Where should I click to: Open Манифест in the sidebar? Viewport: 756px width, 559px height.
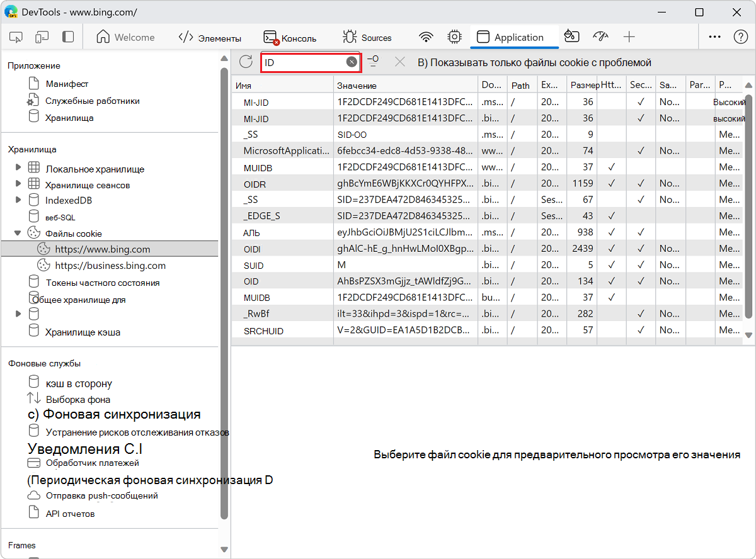click(x=67, y=84)
